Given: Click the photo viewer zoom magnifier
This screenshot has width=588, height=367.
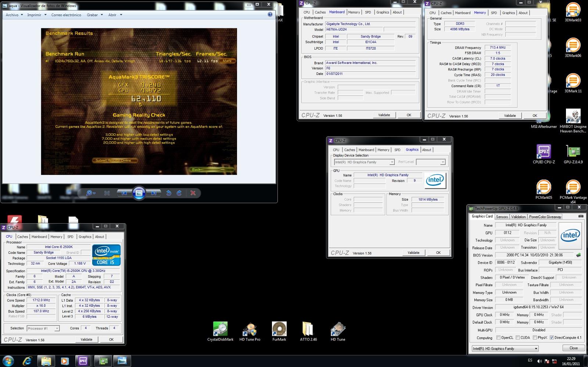Looking at the screenshot, I should pyautogui.click(x=90, y=193).
